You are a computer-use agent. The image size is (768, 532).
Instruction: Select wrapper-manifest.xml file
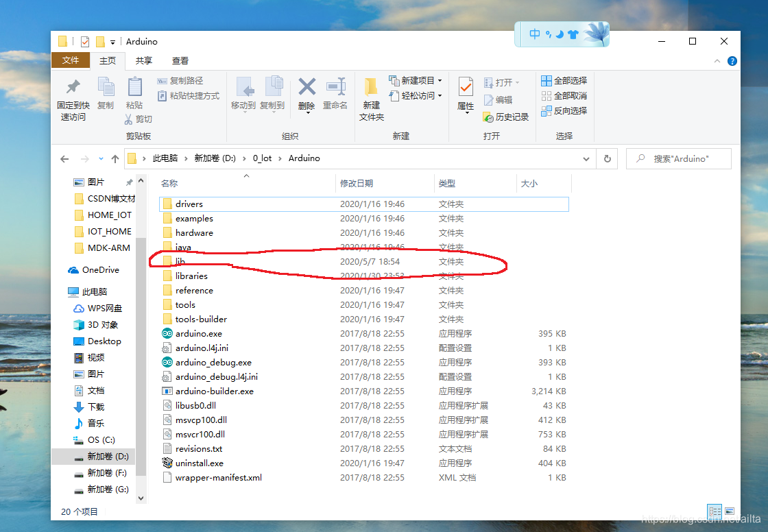(x=364, y=478)
